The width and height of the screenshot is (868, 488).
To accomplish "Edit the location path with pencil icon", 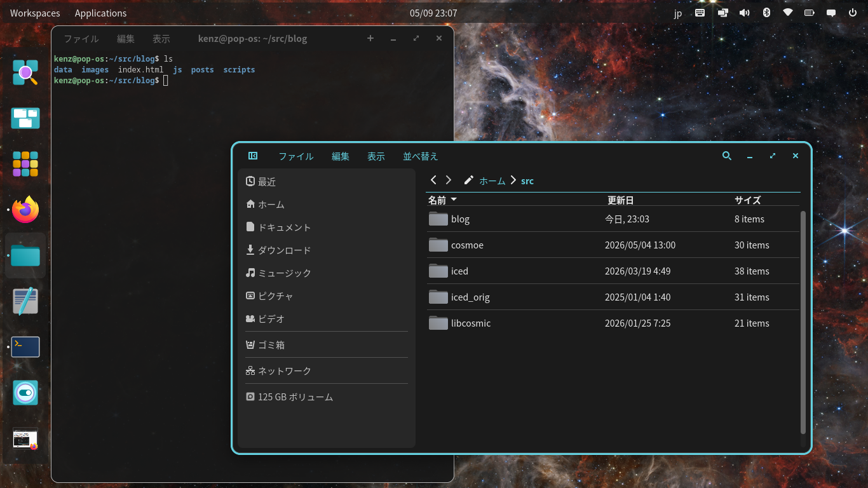I will (469, 180).
